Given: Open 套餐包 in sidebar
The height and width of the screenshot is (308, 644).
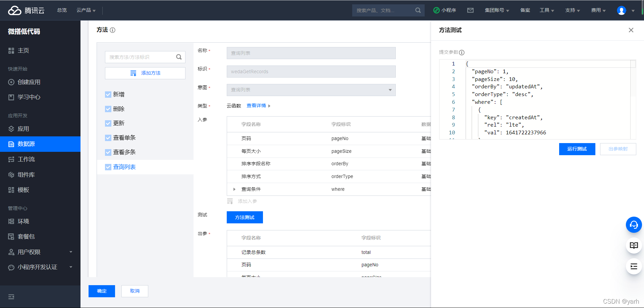Looking at the screenshot, I should click(40, 237).
